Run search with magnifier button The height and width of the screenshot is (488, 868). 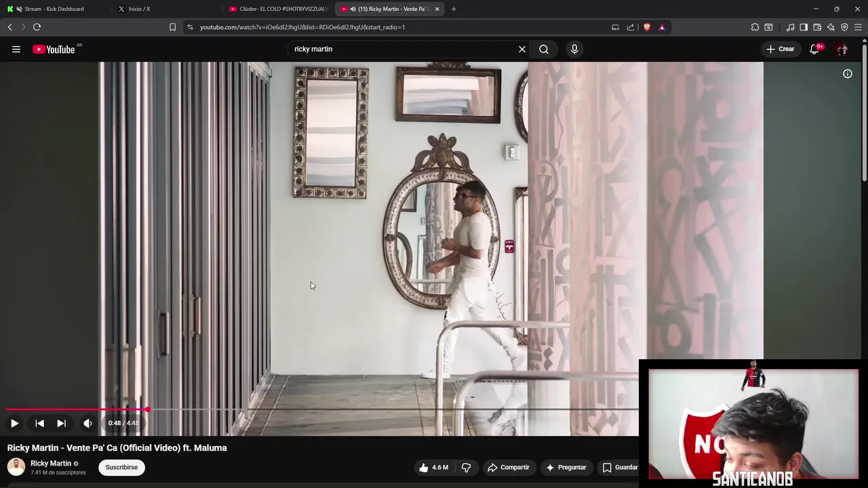pyautogui.click(x=544, y=49)
